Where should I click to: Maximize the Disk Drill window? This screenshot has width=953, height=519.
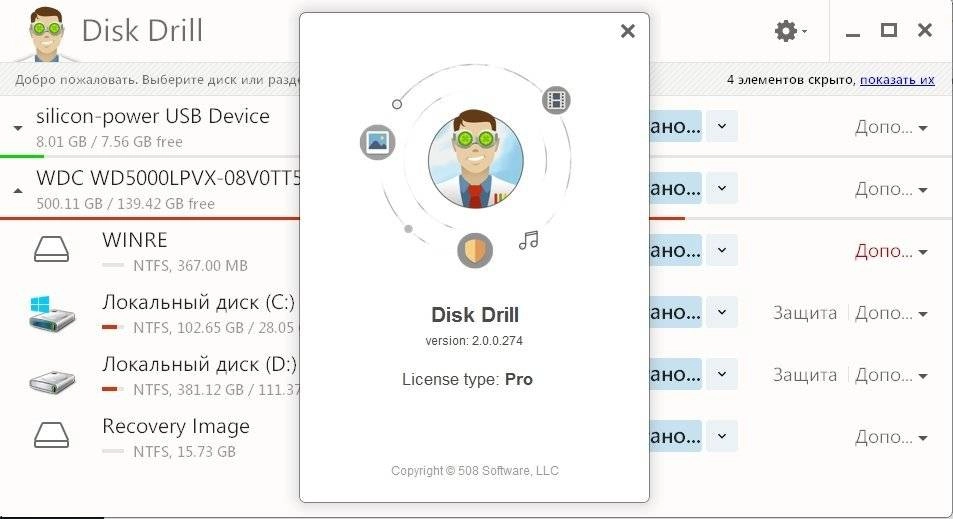click(889, 30)
